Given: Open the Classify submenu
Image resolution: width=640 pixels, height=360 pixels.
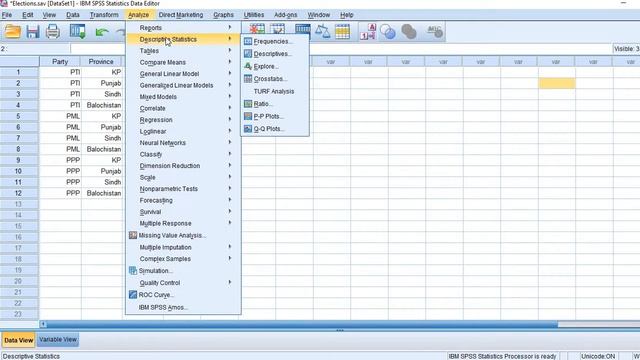Looking at the screenshot, I should pyautogui.click(x=183, y=154).
